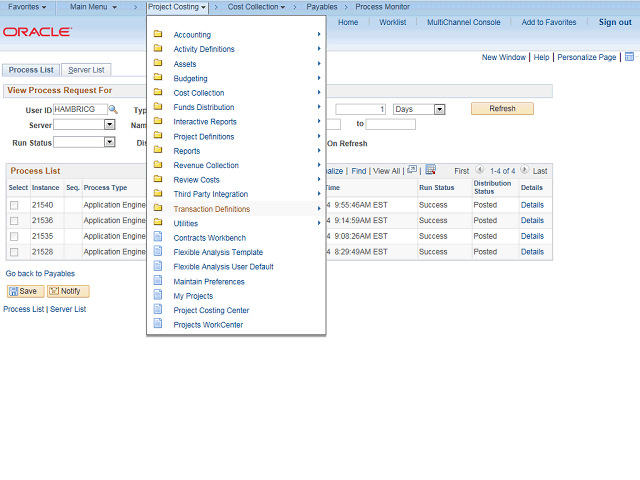This screenshot has width=640, height=480.
Task: Click the Utilities folder icon
Action: click(158, 222)
